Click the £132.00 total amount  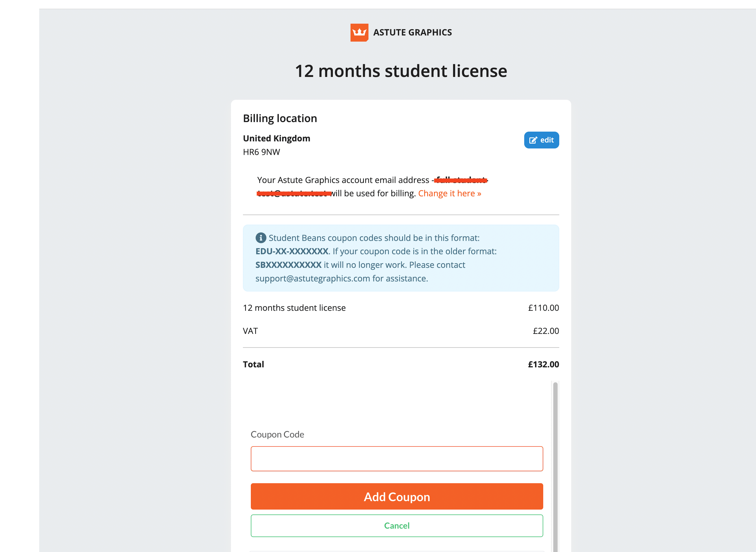(x=543, y=364)
